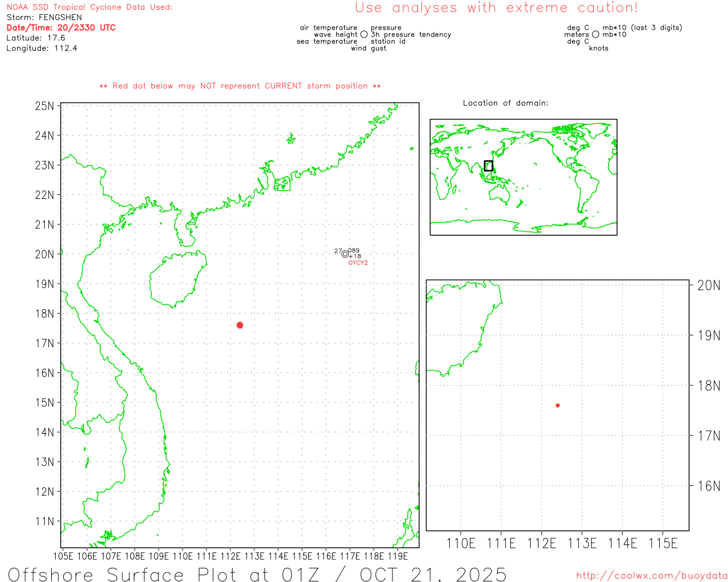Click the 25N latitude label on main map
This screenshot has height=582, width=728.
point(44,106)
